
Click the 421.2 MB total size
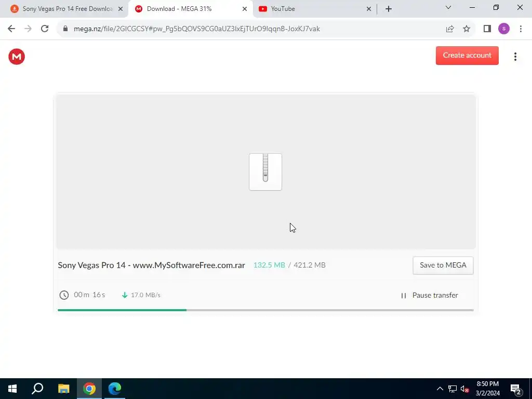[x=309, y=265]
